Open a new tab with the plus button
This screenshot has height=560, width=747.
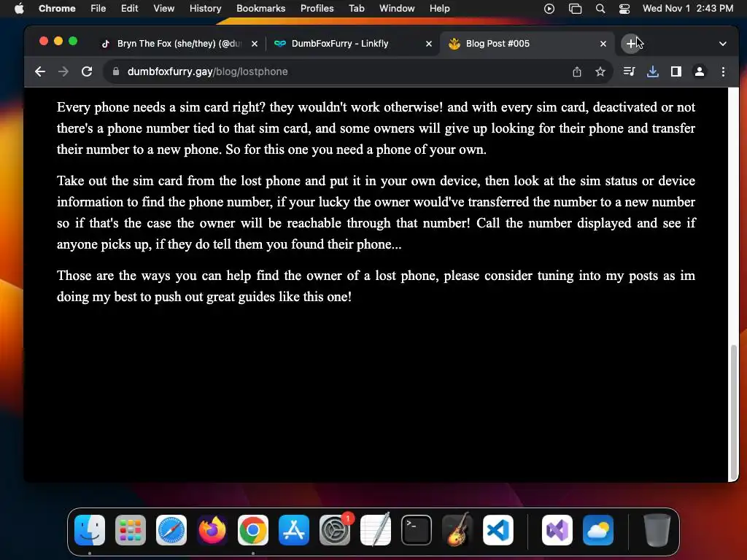click(x=631, y=44)
